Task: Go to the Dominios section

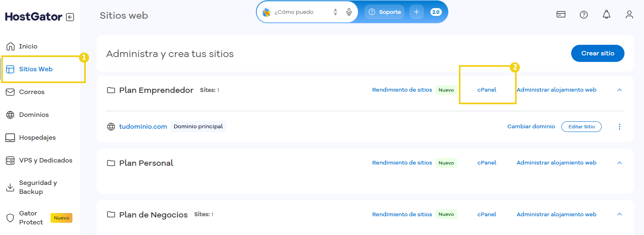Action: click(x=34, y=115)
